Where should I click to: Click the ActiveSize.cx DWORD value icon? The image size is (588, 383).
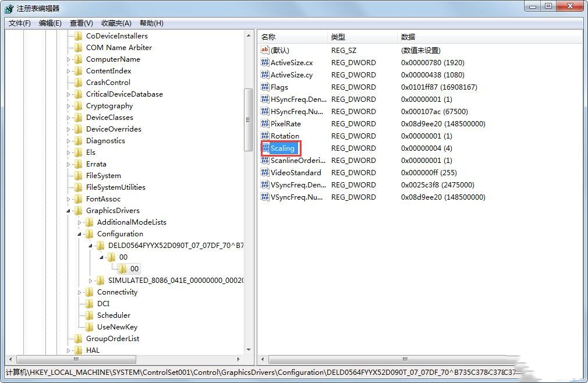pos(265,63)
